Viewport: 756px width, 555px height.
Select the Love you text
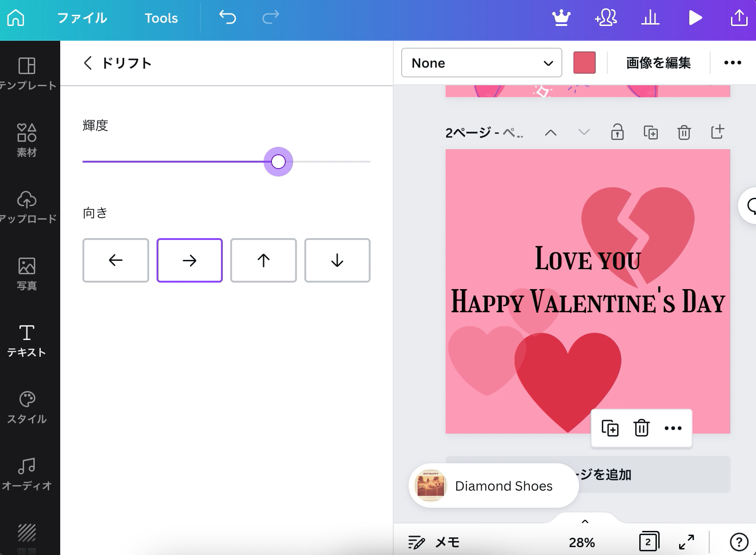[588, 259]
